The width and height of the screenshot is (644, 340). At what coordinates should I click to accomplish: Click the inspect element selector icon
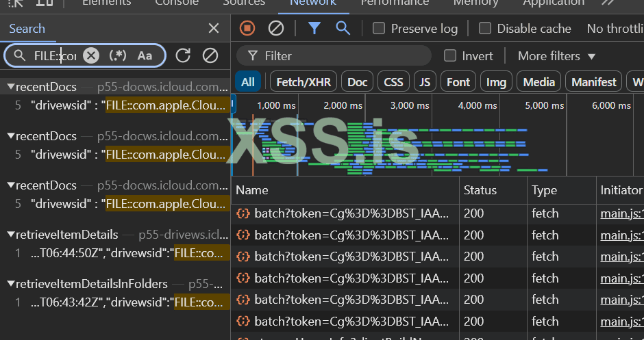pyautogui.click(x=16, y=3)
